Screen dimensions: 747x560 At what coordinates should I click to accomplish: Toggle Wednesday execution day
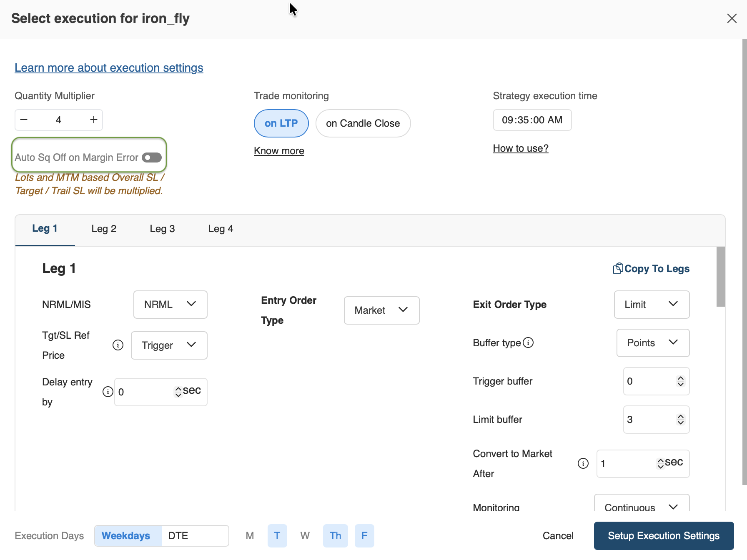[305, 535]
